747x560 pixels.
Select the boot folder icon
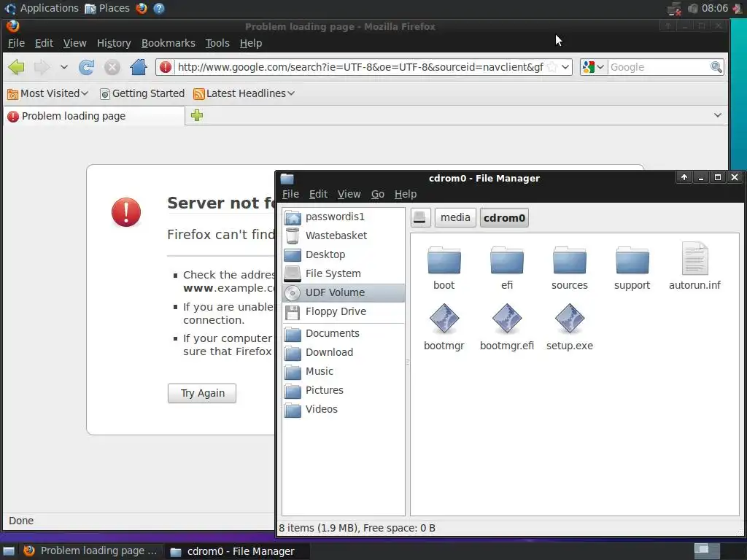pos(444,260)
